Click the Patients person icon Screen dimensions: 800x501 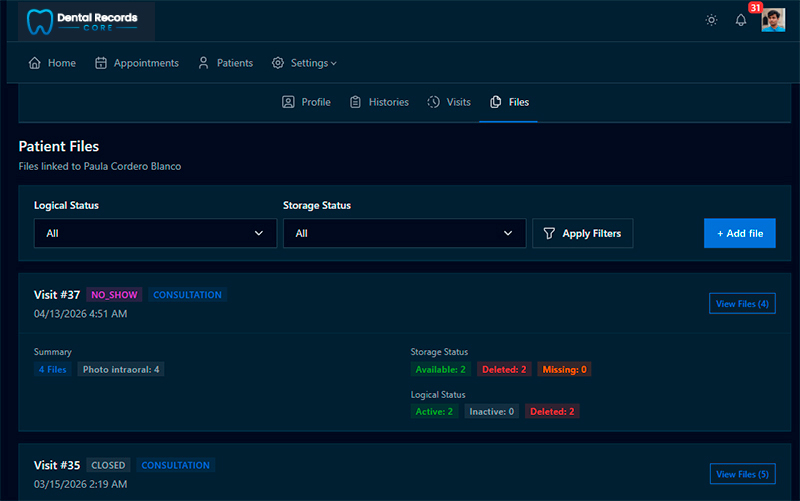coord(204,63)
